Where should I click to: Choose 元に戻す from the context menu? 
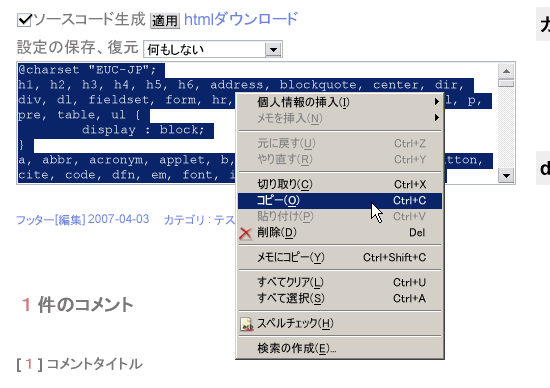[340, 143]
